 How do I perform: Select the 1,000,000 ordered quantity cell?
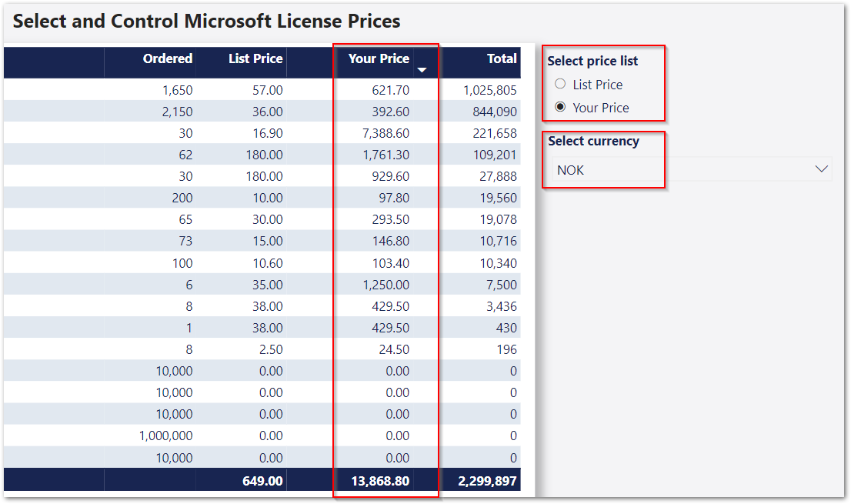165,436
